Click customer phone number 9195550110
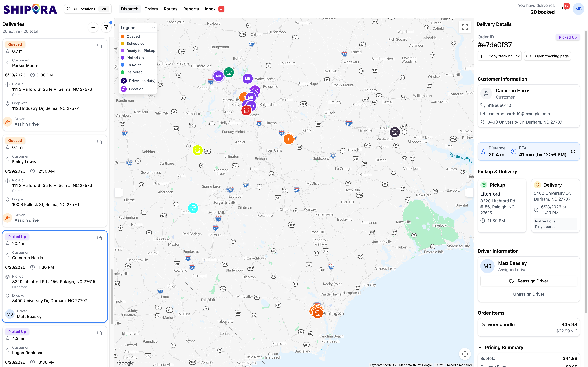The image size is (588, 367). 499,105
